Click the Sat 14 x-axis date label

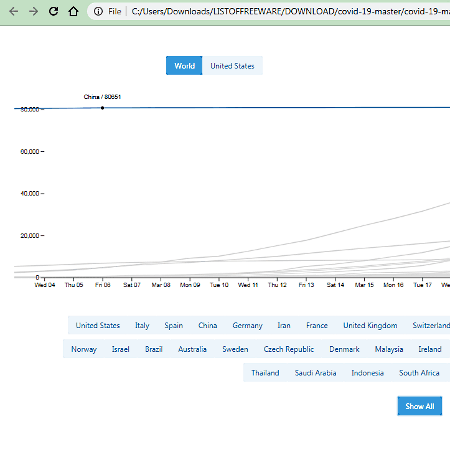(x=335, y=285)
